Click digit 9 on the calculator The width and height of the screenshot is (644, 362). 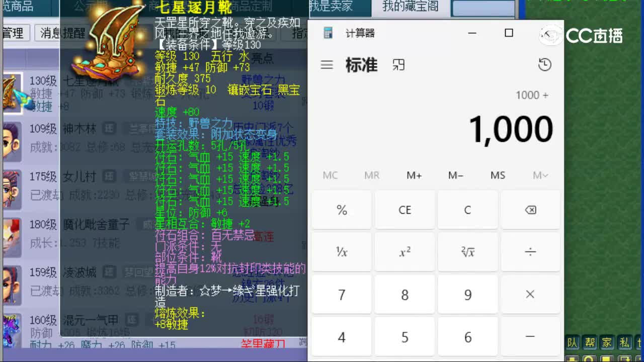(x=467, y=295)
